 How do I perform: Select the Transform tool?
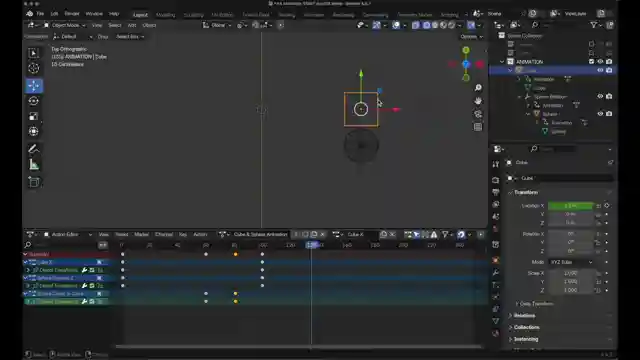click(34, 131)
